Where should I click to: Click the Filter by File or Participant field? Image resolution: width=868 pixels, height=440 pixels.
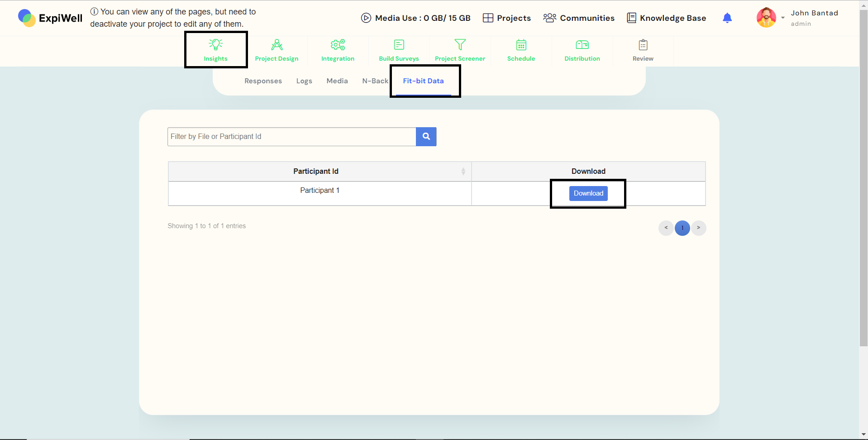(x=291, y=137)
